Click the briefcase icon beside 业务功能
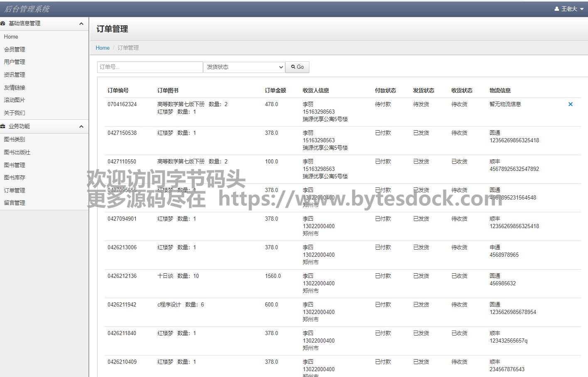Viewport: 588px width, 377px height. 3,126
